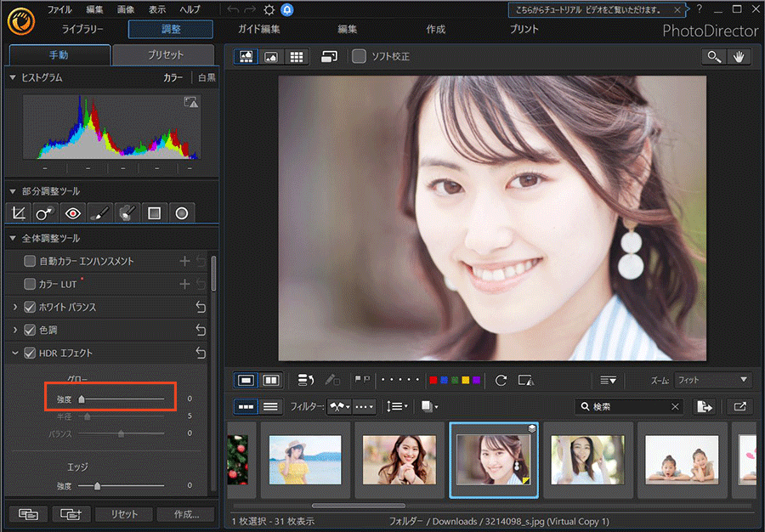
Task: Go to Guided Edit (ガイド編集) module
Action: tap(258, 29)
